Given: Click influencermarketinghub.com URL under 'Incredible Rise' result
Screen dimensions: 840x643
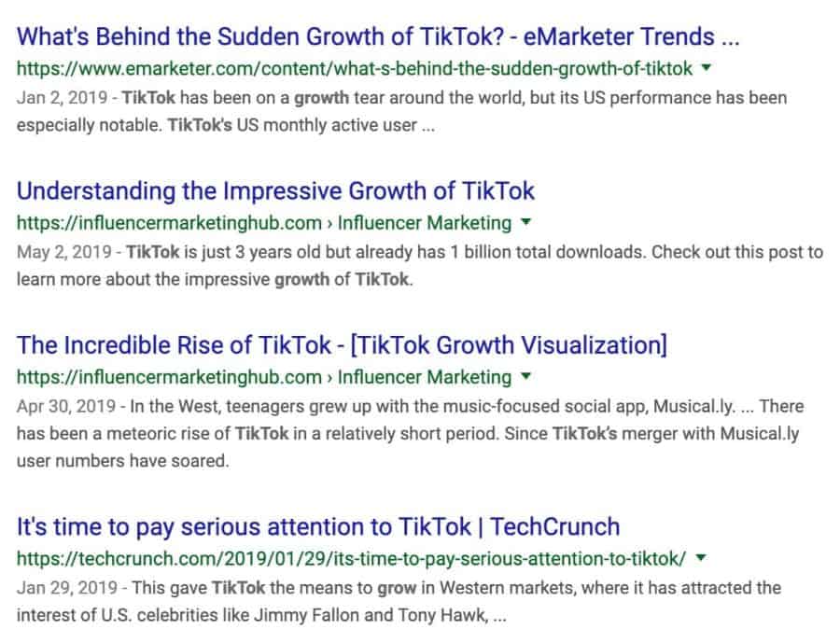Looking at the screenshot, I should (x=169, y=377).
